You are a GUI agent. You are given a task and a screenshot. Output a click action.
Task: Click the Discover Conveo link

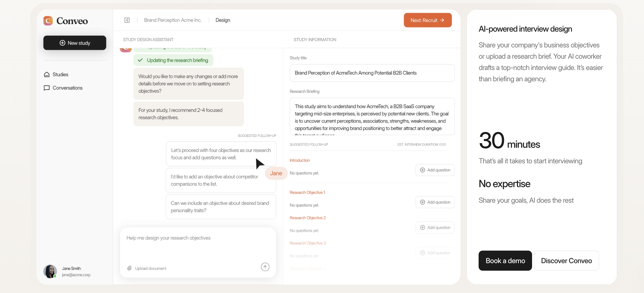pos(566,261)
